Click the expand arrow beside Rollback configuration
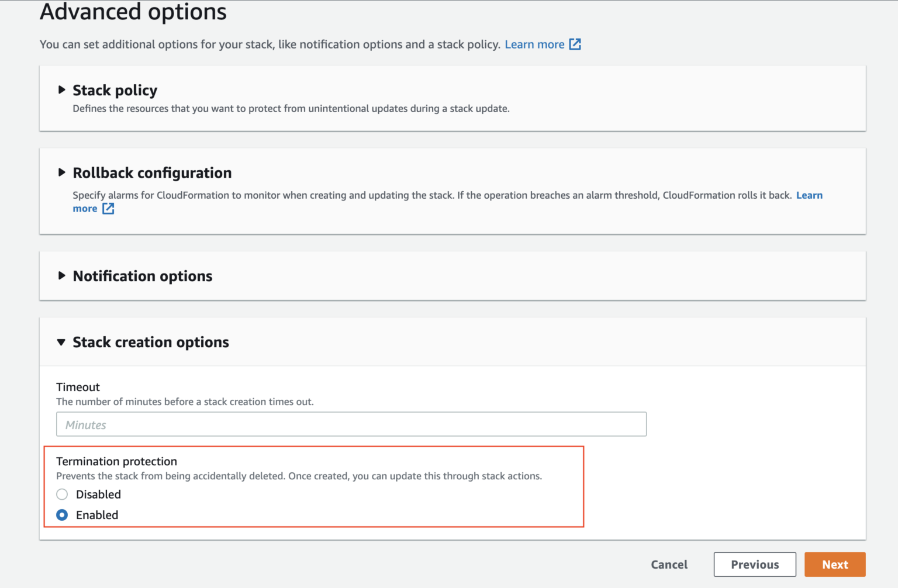The width and height of the screenshot is (898, 588). tap(61, 172)
